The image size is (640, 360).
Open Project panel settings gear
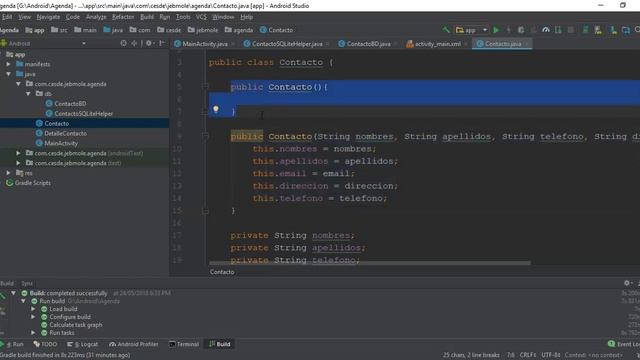[149, 43]
